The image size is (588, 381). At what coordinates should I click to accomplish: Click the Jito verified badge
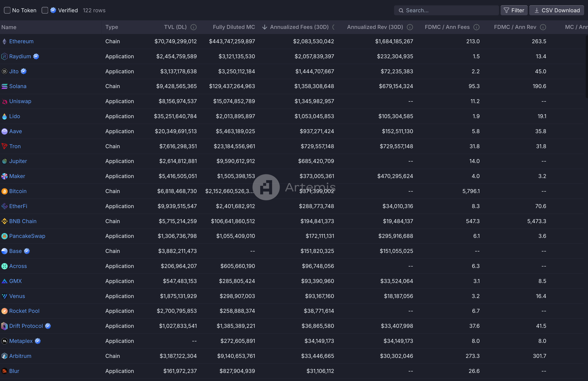point(24,71)
